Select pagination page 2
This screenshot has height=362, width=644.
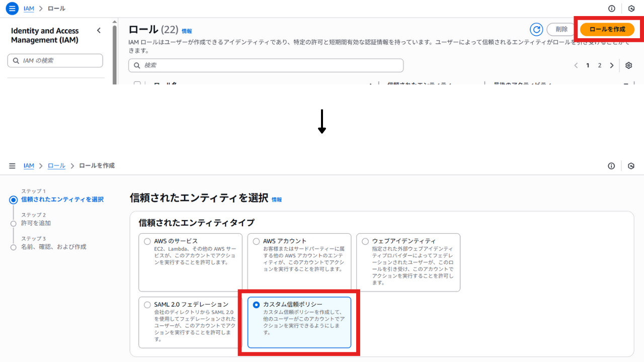(x=600, y=65)
